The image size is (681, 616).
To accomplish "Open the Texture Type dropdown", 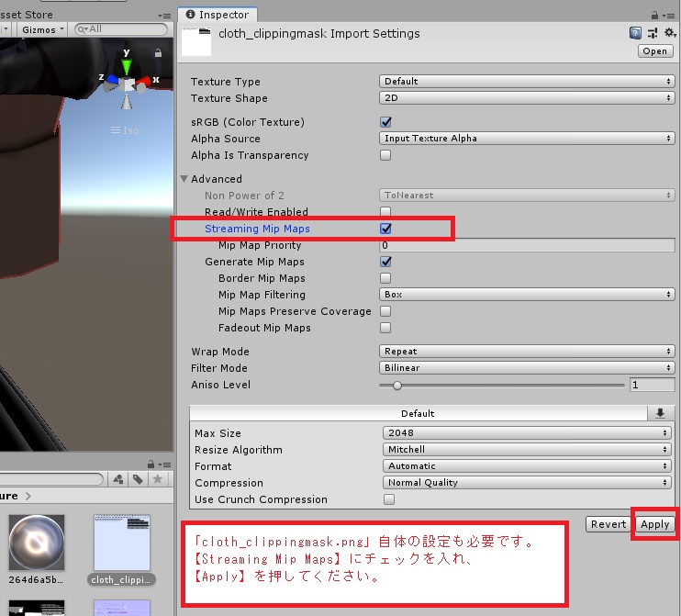I will pos(527,81).
